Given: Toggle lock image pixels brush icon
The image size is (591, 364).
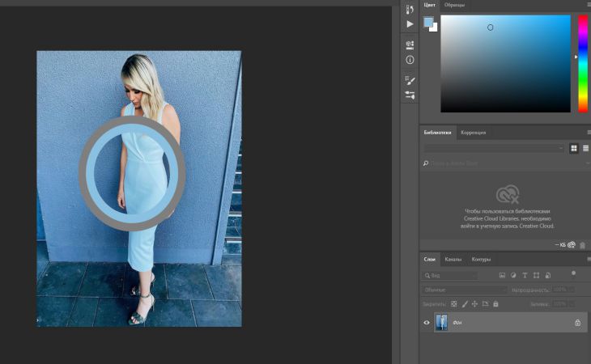Looking at the screenshot, I should click(x=465, y=304).
